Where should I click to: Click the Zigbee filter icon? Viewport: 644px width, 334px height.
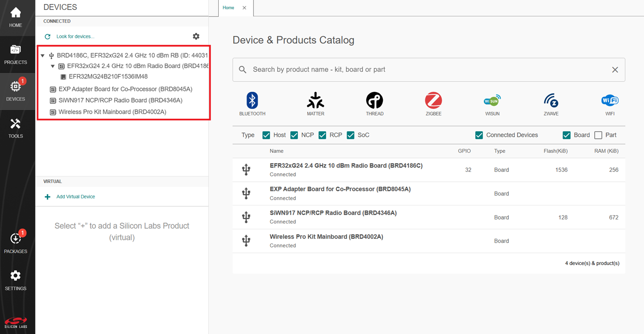coord(433,101)
